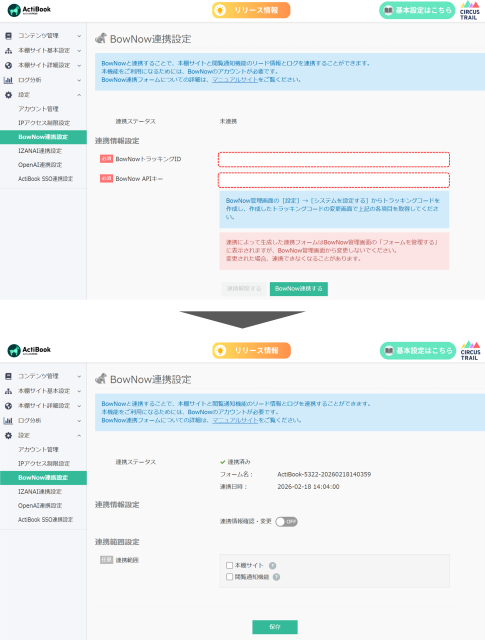Click help icon beside 本棚サイト checkbox
Image resolution: width=485 pixels, height=640 pixels.
272,566
